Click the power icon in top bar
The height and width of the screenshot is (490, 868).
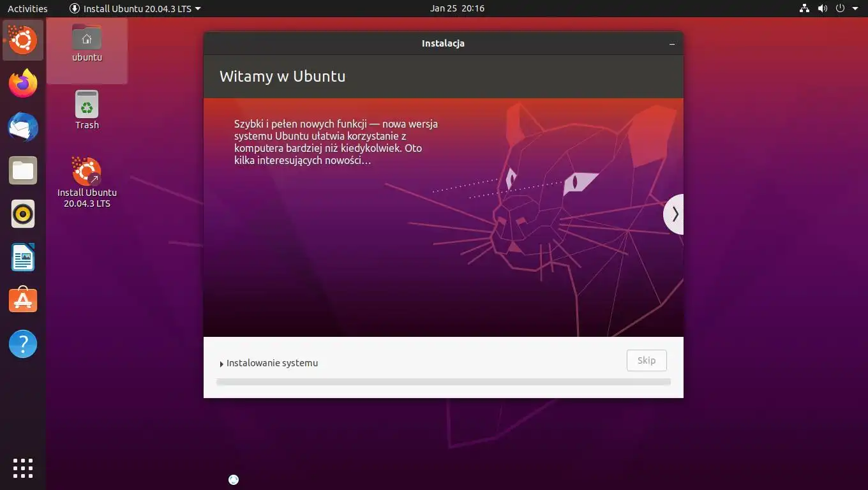(840, 8)
